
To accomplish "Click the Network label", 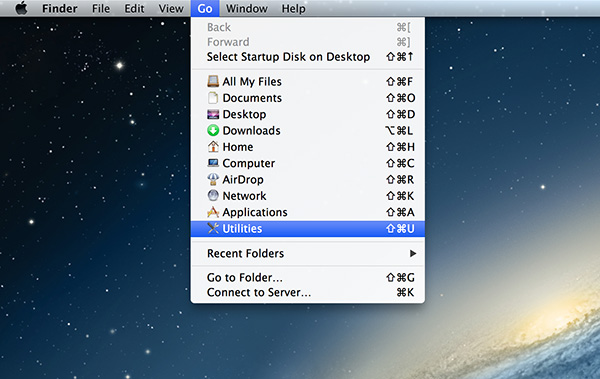I will coord(244,196).
